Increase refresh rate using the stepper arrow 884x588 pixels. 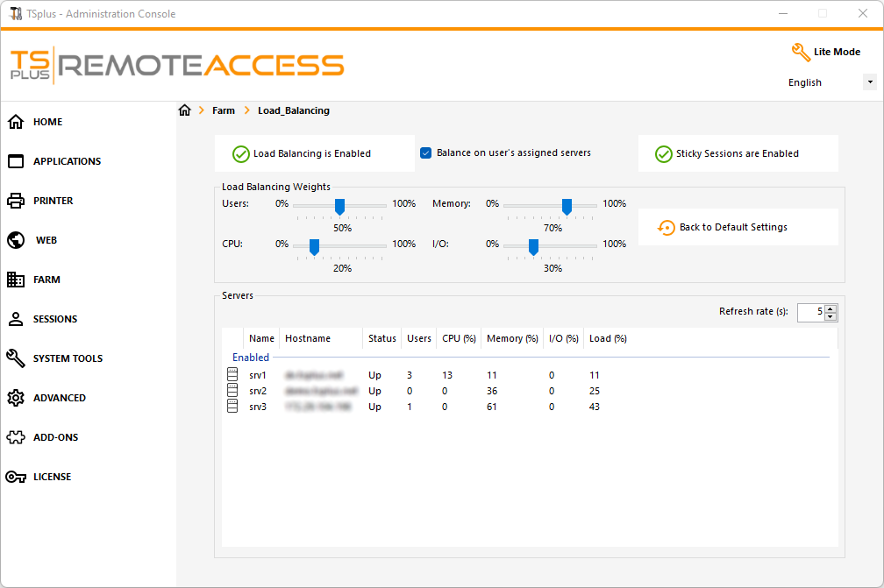(831, 308)
